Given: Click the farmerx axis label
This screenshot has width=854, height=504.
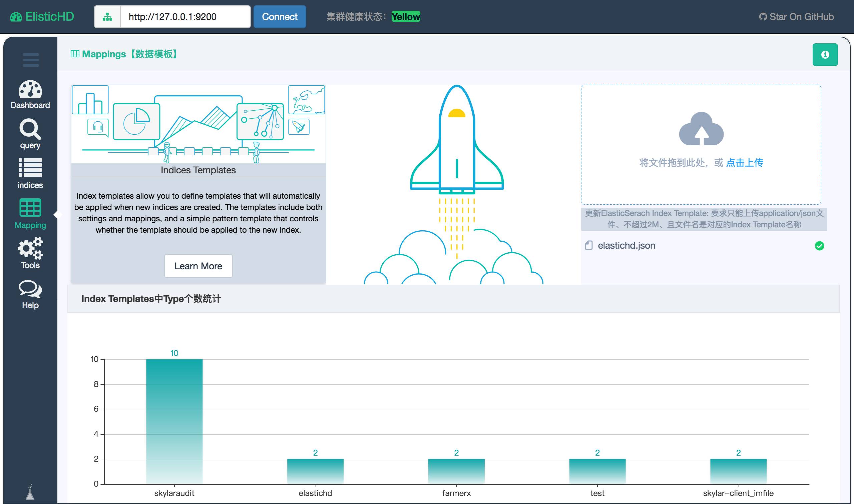Looking at the screenshot, I should click(456, 493).
